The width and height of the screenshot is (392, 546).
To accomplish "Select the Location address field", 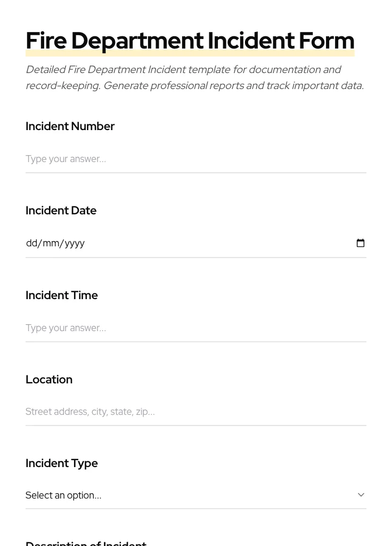I will pos(195,411).
